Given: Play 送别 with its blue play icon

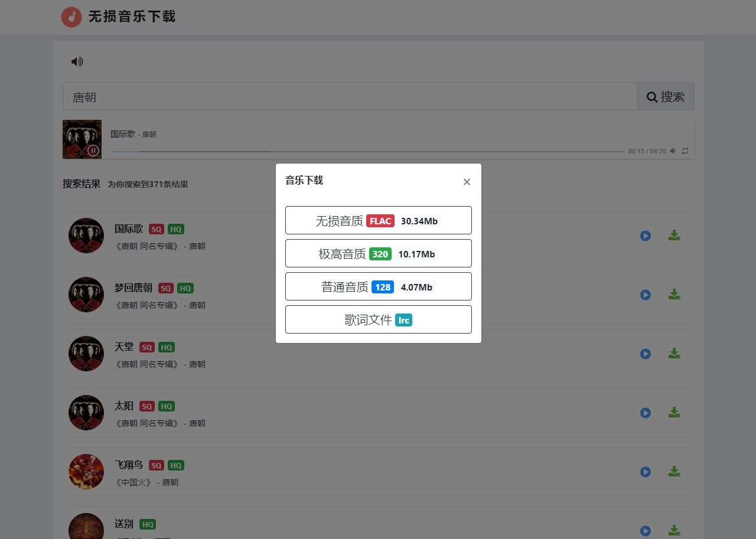Looking at the screenshot, I should click(645, 531).
